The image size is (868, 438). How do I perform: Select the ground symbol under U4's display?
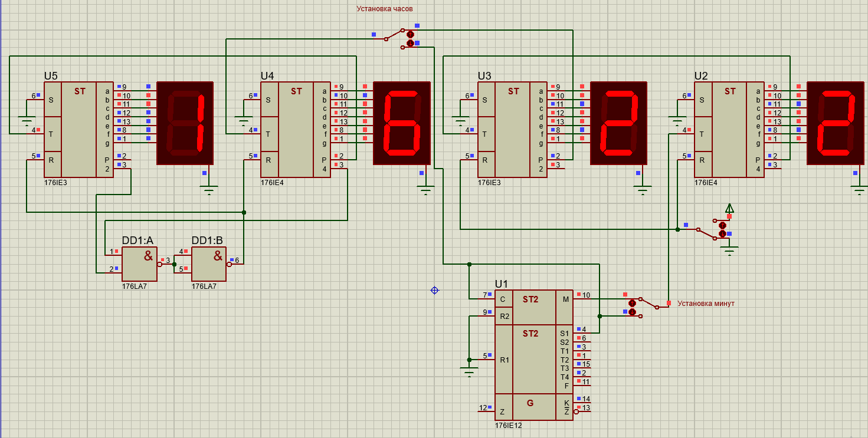click(425, 190)
